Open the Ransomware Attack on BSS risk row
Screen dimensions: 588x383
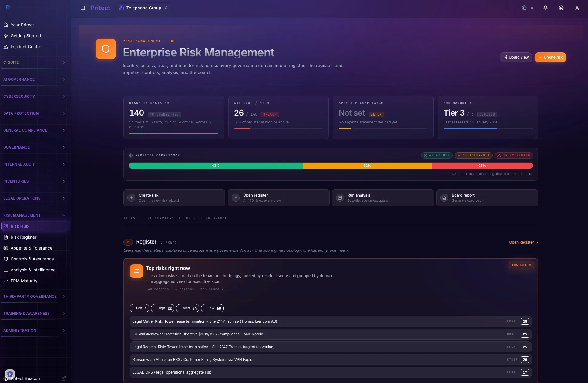[x=331, y=360]
